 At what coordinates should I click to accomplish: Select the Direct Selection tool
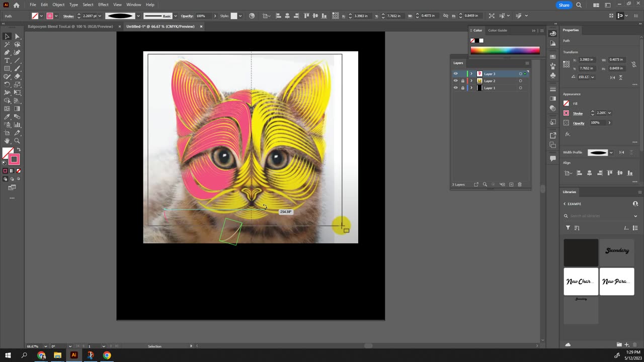click(x=17, y=36)
